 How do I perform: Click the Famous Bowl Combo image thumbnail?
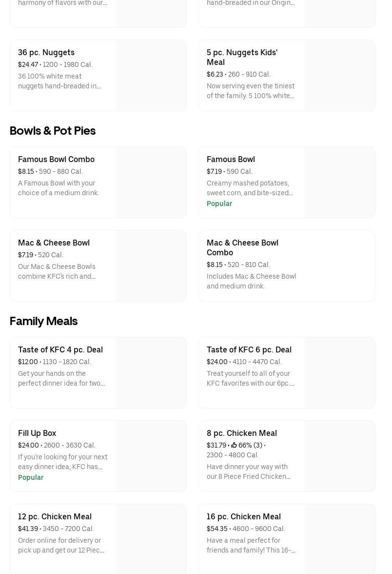click(151, 183)
